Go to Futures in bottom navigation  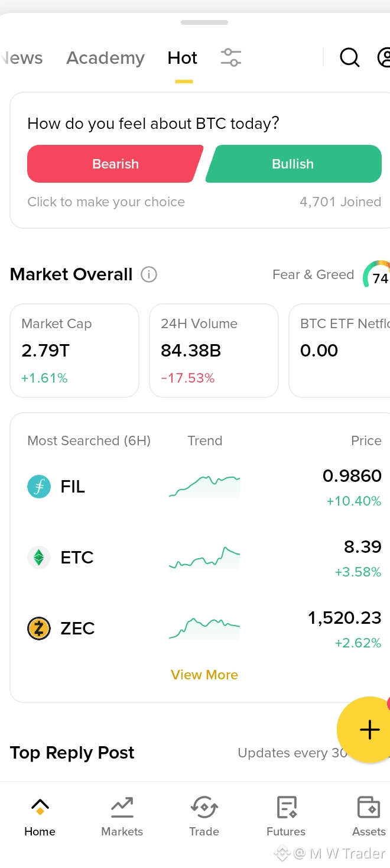pos(286,816)
